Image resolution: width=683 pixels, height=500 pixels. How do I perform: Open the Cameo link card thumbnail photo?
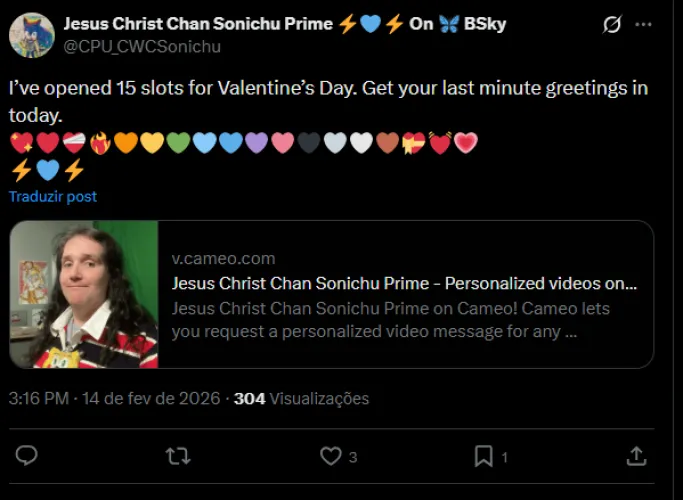click(84, 295)
